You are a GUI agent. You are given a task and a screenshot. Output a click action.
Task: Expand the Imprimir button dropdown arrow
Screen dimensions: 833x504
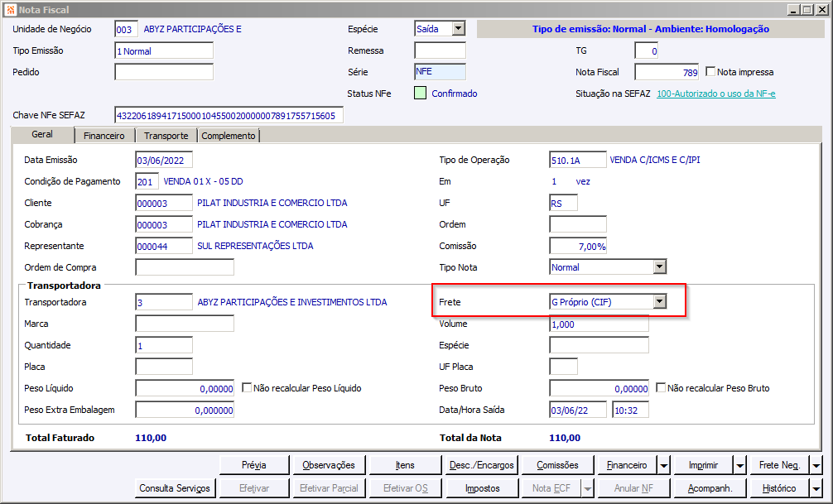[740, 466]
